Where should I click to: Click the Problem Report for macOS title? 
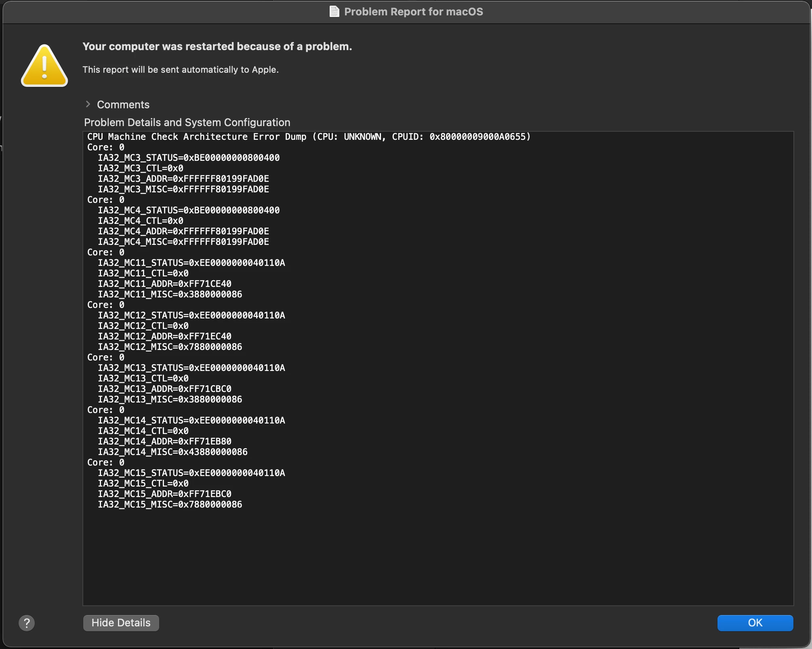413,12
